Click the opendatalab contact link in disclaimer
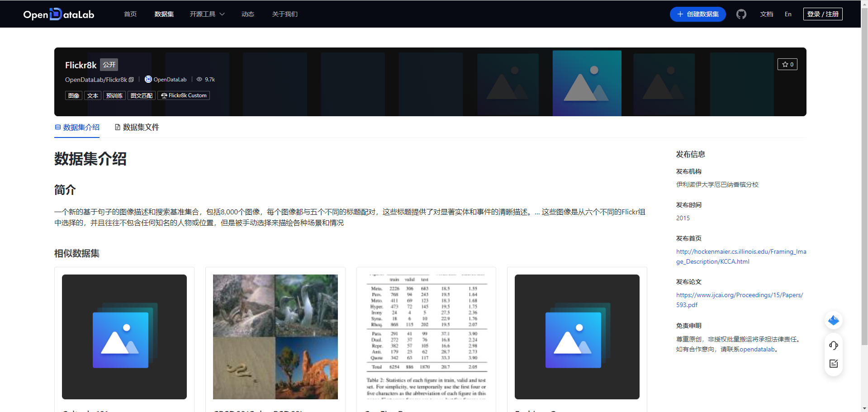The width and height of the screenshot is (868, 412). point(757,349)
